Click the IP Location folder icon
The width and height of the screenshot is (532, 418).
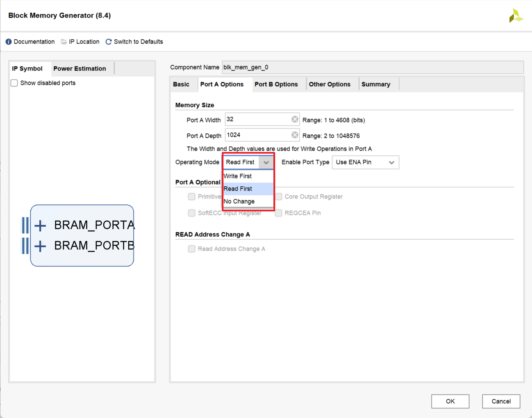64,42
